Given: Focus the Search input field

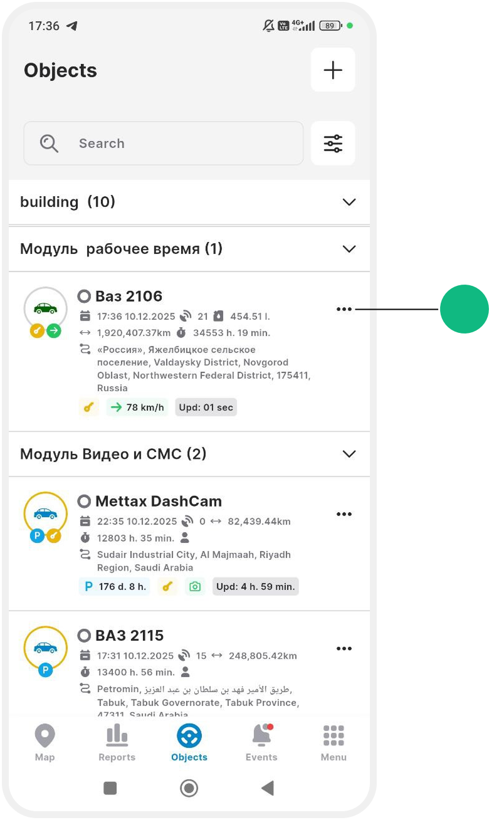Looking at the screenshot, I should tap(164, 144).
